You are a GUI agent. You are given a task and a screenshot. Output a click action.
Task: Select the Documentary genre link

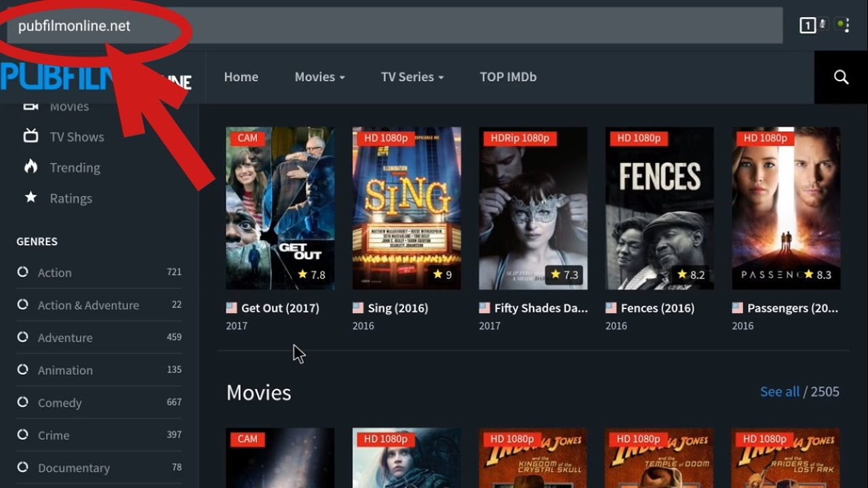tap(74, 468)
